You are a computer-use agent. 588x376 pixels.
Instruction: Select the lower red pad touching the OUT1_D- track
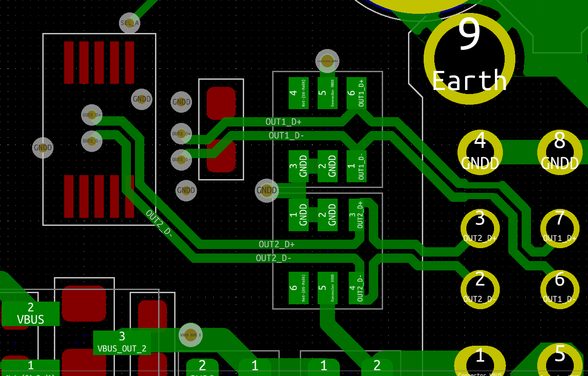(x=221, y=156)
